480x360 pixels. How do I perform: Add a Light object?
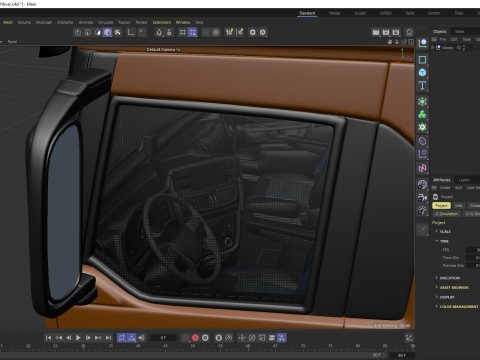[x=422, y=210]
